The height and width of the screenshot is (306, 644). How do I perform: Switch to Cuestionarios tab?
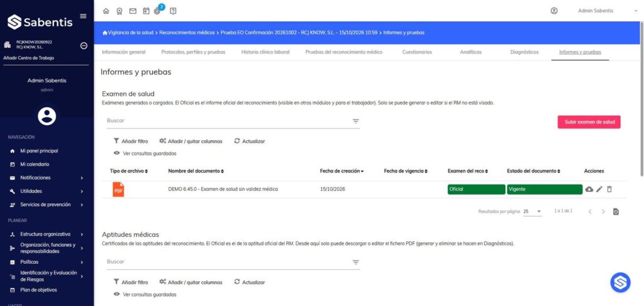click(x=417, y=52)
